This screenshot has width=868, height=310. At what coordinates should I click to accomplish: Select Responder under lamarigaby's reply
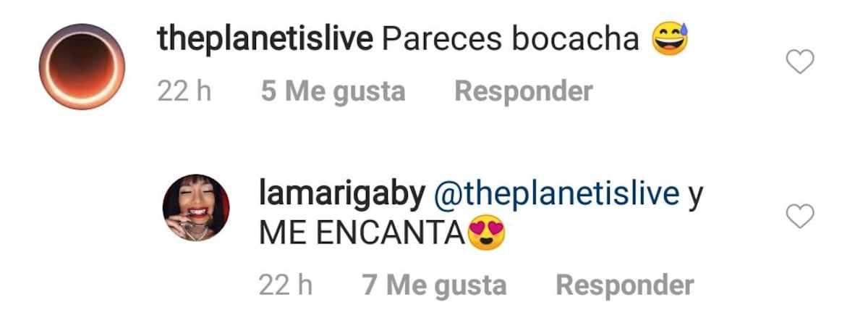624,285
